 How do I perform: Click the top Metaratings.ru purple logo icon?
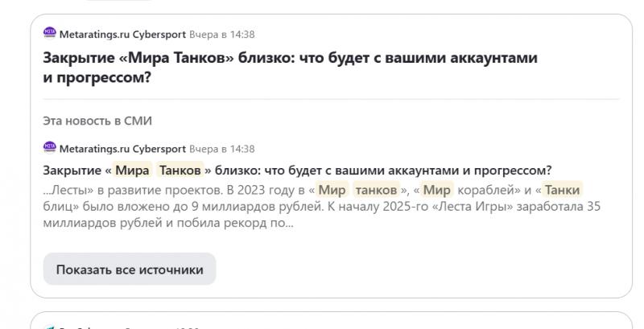(50, 33)
